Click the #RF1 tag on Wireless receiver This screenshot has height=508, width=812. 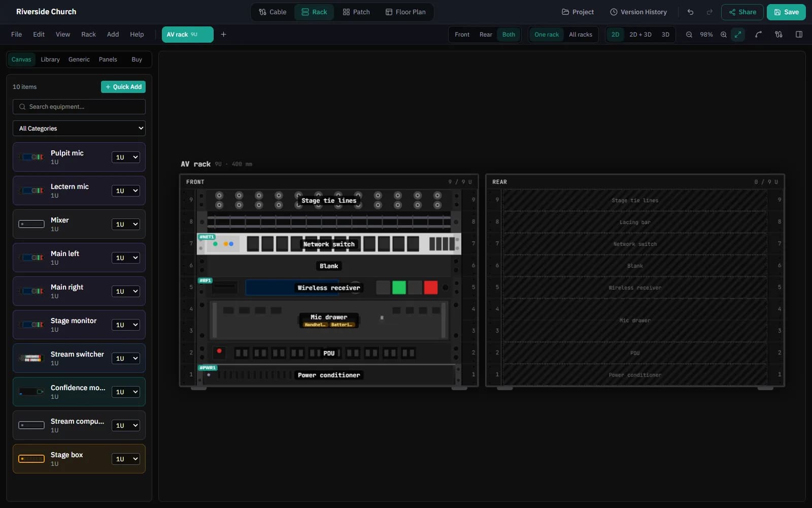click(x=205, y=280)
